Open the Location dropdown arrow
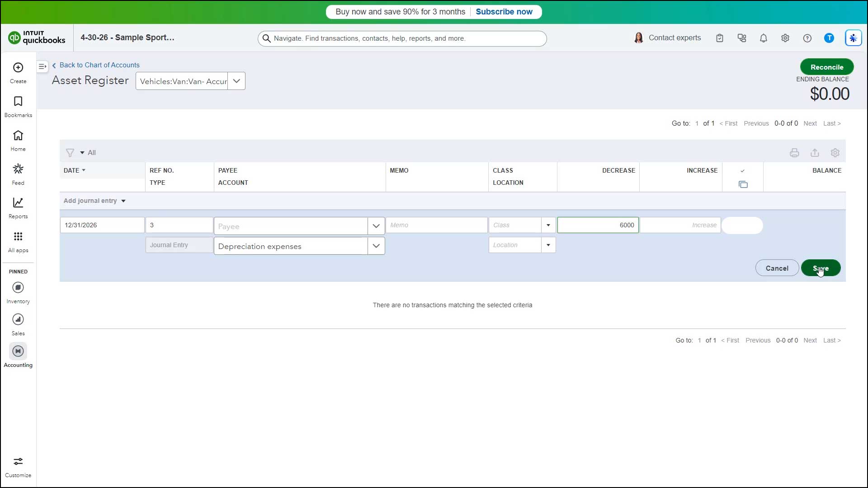The image size is (868, 488). 548,245
